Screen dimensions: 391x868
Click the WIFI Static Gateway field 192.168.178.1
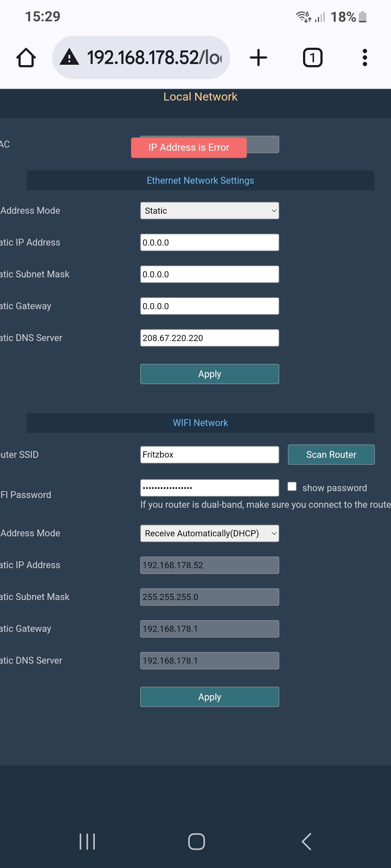[x=210, y=629]
